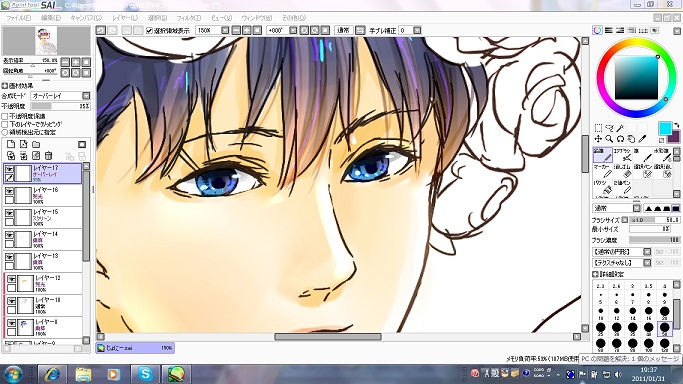The width and height of the screenshot is (683, 384).
Task: Select the ちょこー.sai document tab
Action: (135, 348)
